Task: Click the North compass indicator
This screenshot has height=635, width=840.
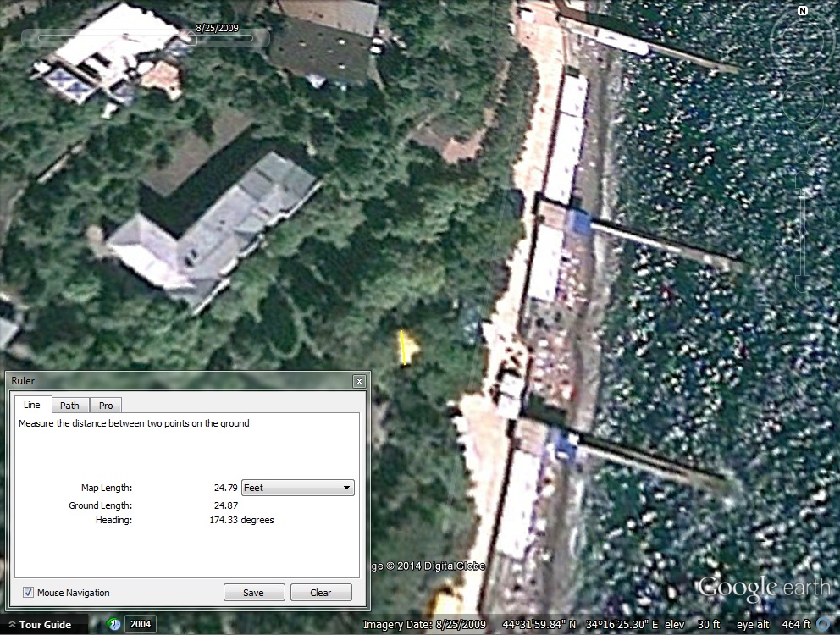Action: [802, 11]
